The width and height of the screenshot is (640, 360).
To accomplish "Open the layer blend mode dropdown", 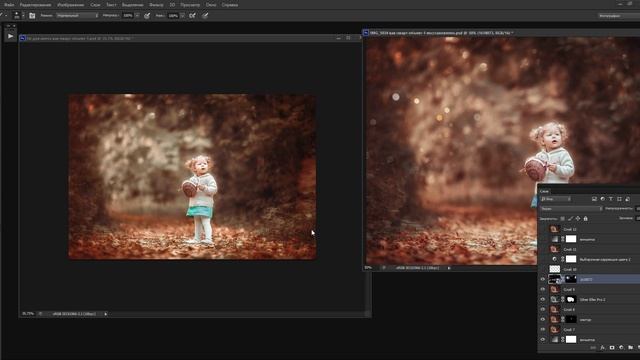I will pyautogui.click(x=571, y=209).
